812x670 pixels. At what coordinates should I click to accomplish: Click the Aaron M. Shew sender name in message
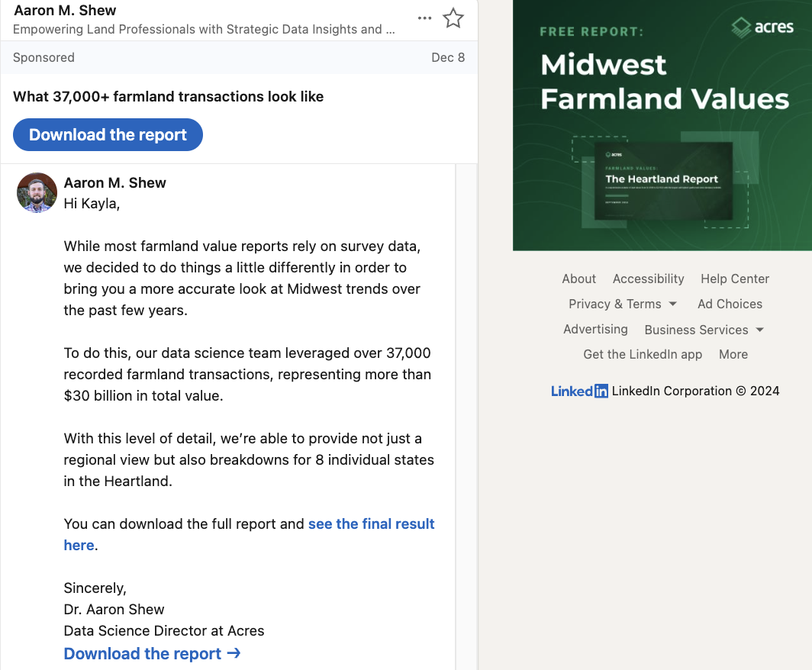(x=115, y=183)
